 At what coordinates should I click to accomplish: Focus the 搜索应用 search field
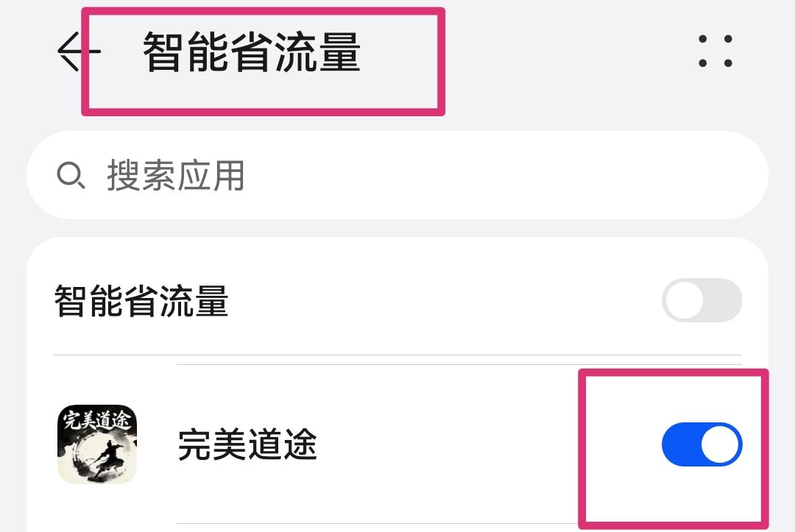point(397,175)
